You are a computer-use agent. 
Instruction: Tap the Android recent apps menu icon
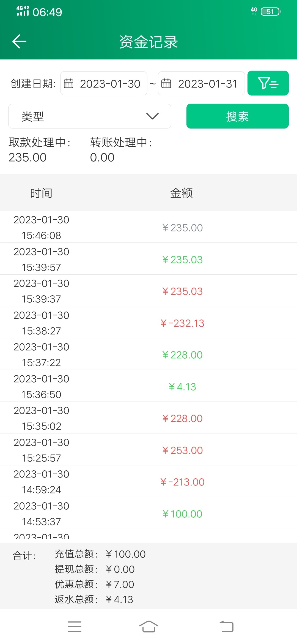pos(75,626)
